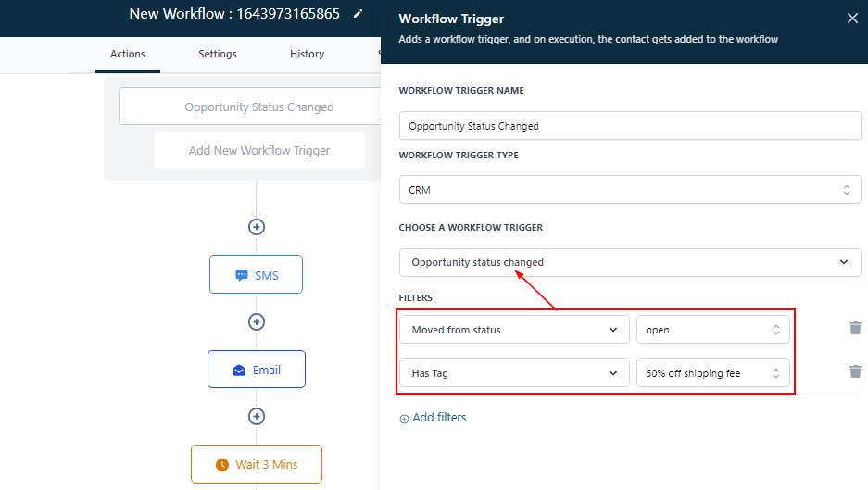Open the Wait 3 Mins step
Screen dimensions: 868x490
257,464
